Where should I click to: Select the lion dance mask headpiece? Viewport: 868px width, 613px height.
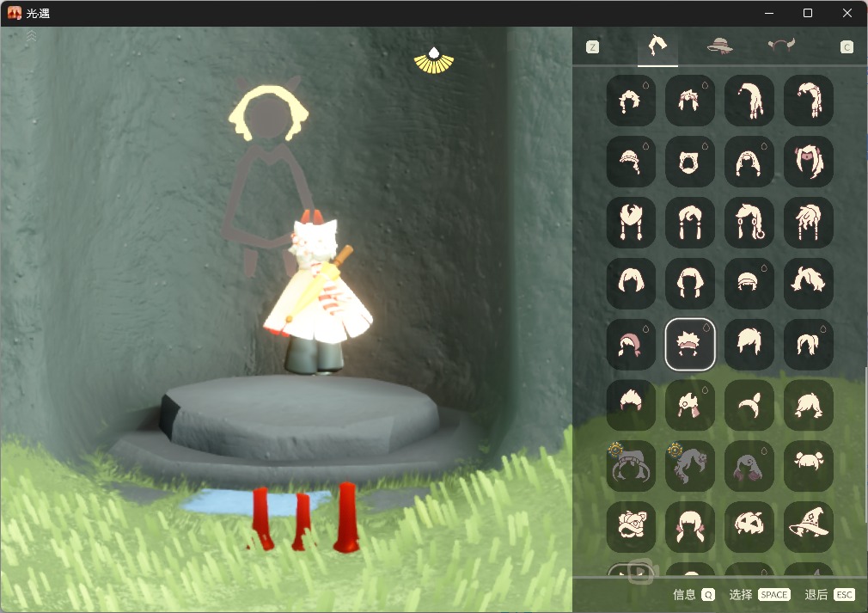tap(631, 527)
